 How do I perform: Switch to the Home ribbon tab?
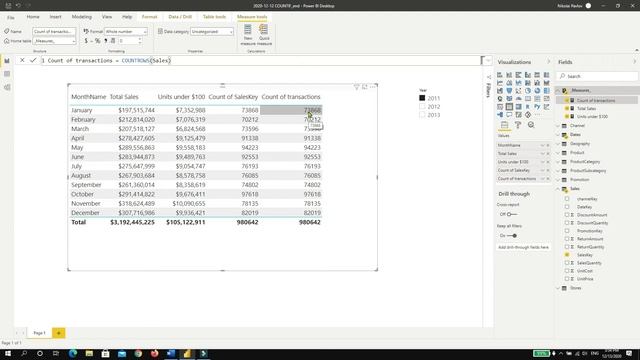click(33, 17)
